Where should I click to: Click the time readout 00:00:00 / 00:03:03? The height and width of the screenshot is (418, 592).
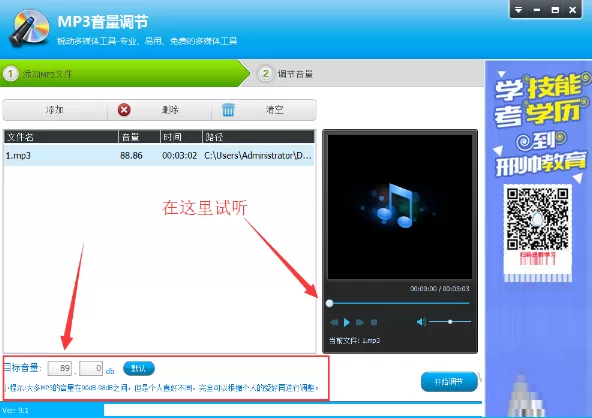439,288
